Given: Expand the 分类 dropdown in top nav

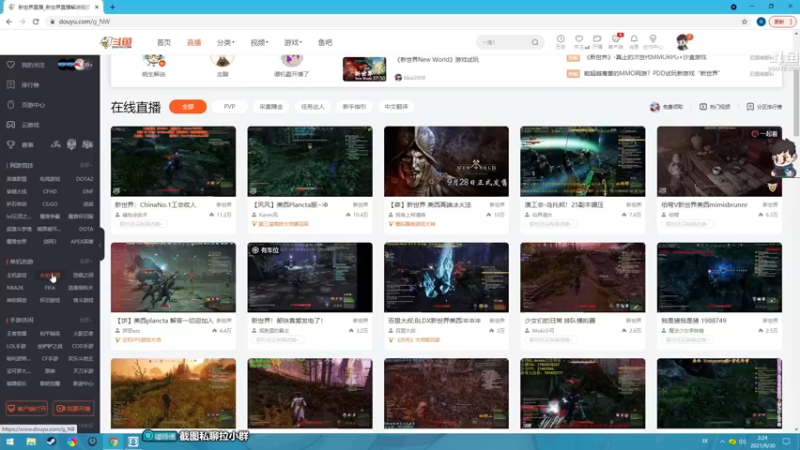Looking at the screenshot, I should click(x=225, y=42).
